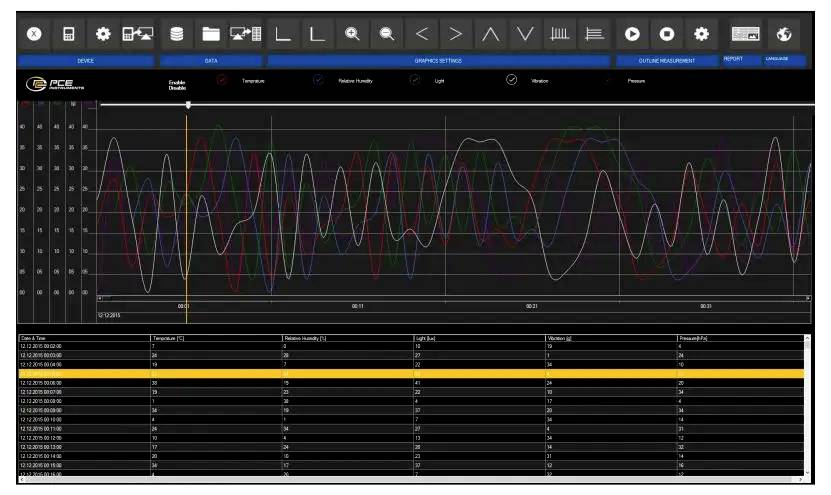The height and width of the screenshot is (495, 831).
Task: Toggle the Temperature curve checkbox
Action: pyautogui.click(x=222, y=80)
